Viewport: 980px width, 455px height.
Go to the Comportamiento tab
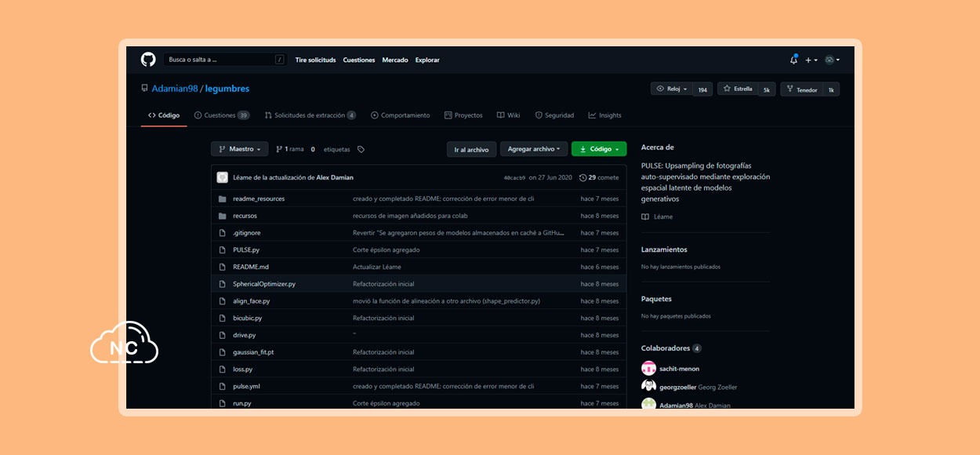[401, 115]
